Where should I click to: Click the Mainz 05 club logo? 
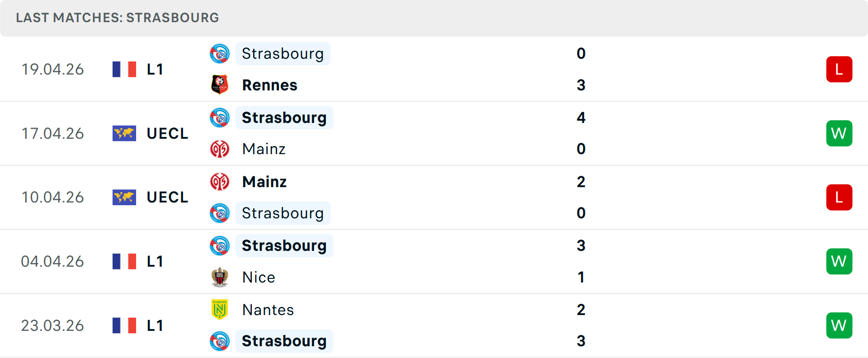[x=220, y=149]
